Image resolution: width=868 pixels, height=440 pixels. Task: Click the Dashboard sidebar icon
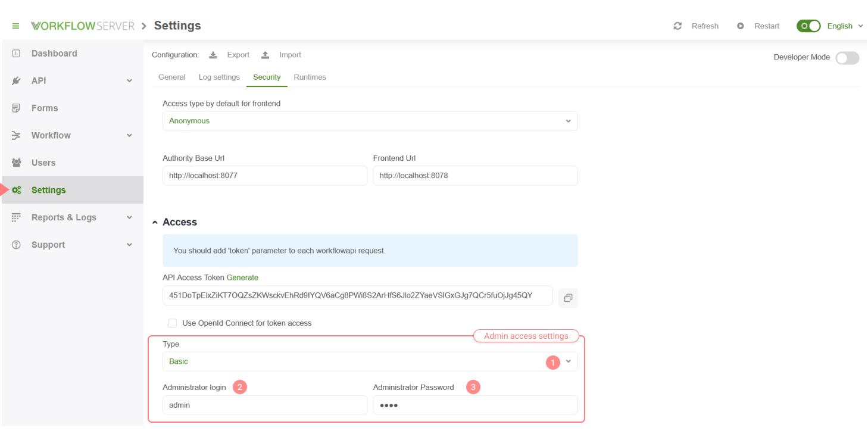tap(17, 54)
